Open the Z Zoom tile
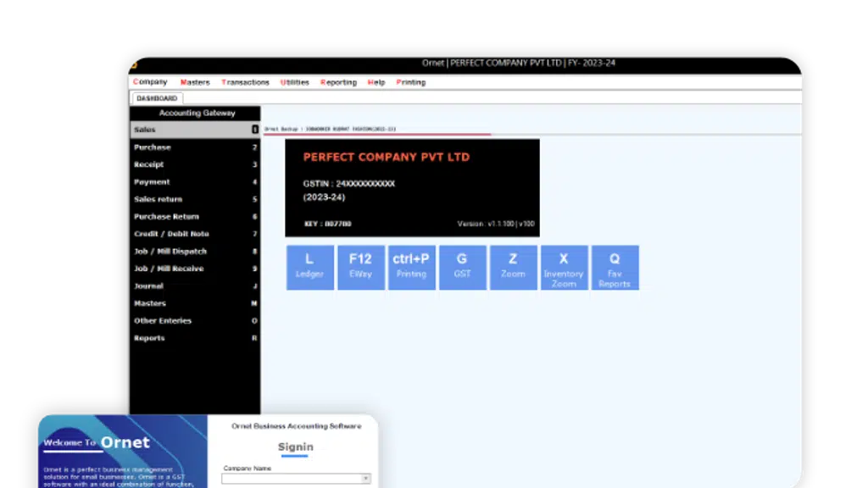 pyautogui.click(x=513, y=268)
